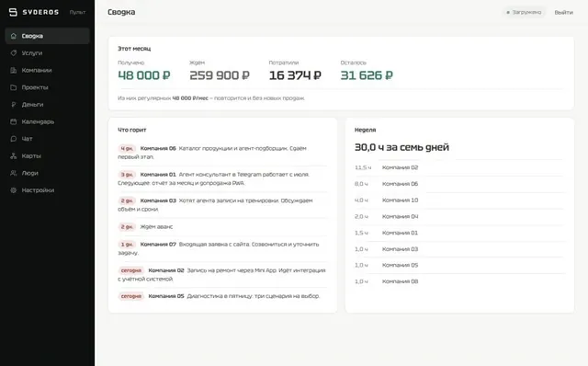
Task: Click the Проекты folder icon
Action: [14, 87]
